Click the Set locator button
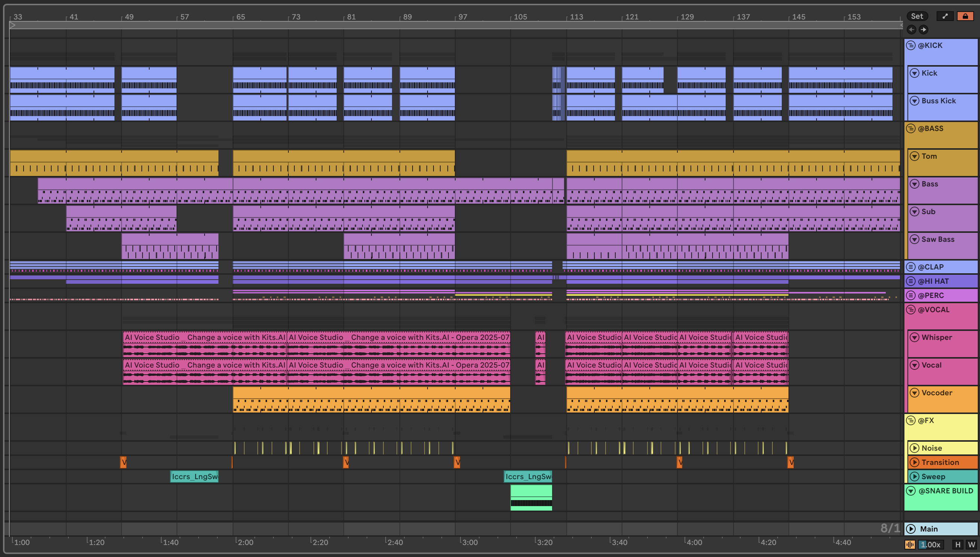This screenshot has height=557, width=980. [x=917, y=16]
